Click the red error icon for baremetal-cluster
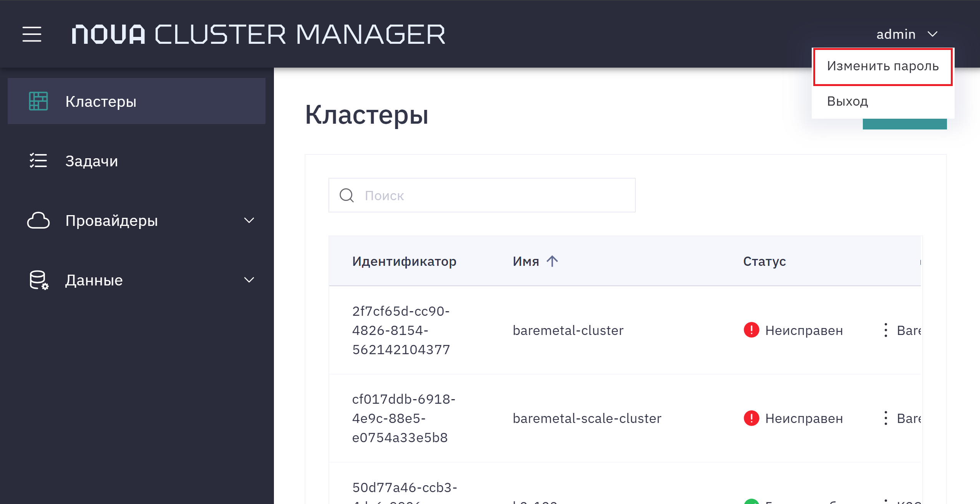Screen dimensions: 980x504 751,330
